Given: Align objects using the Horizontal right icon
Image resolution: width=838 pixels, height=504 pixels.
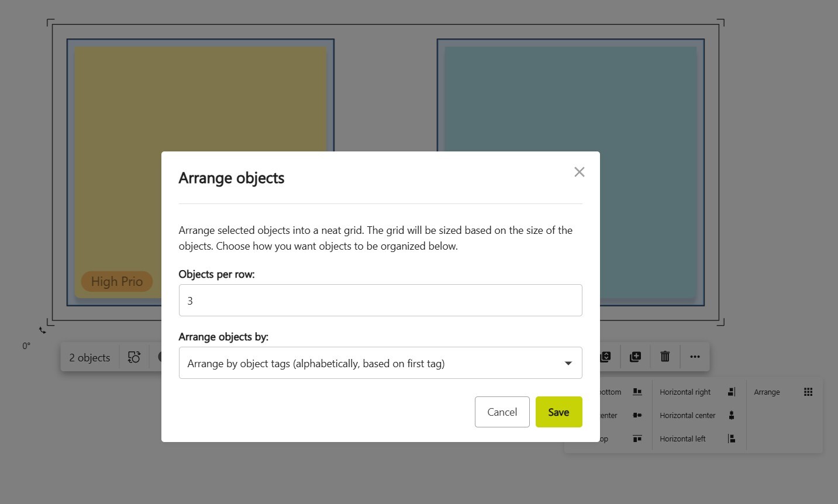Looking at the screenshot, I should (x=731, y=392).
